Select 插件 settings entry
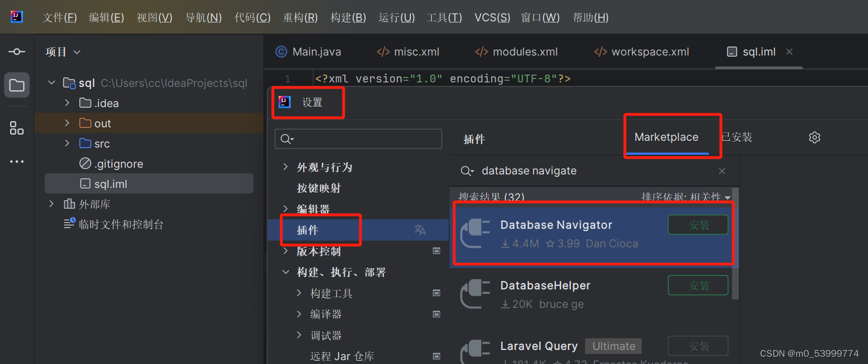Viewport: 868px width, 364px height. click(x=358, y=230)
